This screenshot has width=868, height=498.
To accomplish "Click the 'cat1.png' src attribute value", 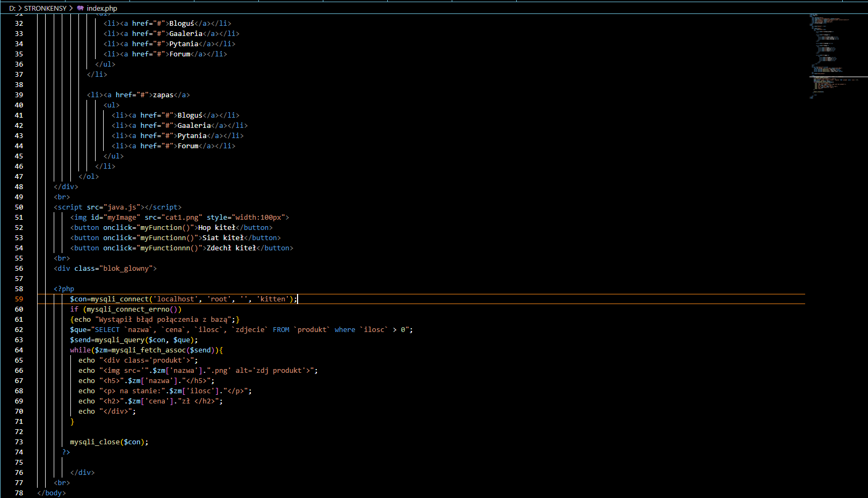I will point(182,218).
